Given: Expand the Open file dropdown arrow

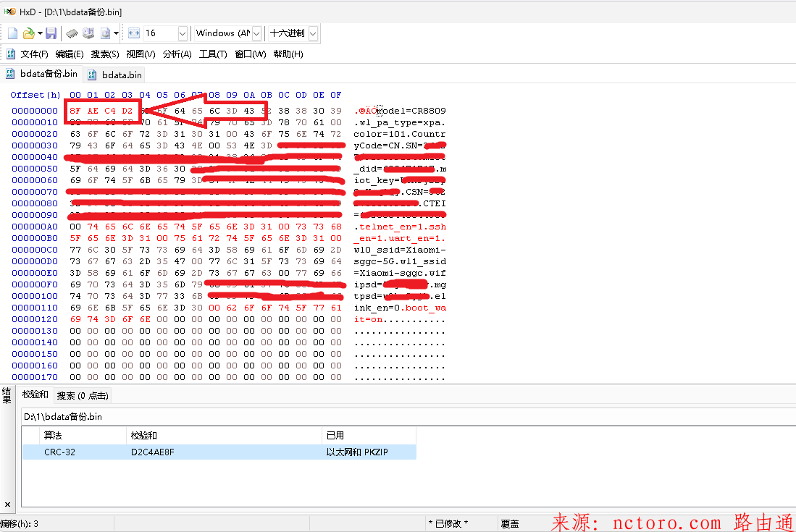Looking at the screenshot, I should click(40, 33).
